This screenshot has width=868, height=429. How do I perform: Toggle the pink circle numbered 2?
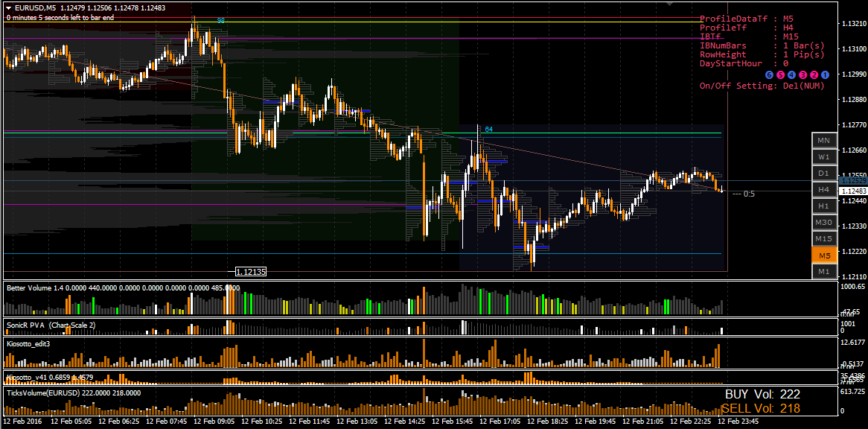coord(814,75)
